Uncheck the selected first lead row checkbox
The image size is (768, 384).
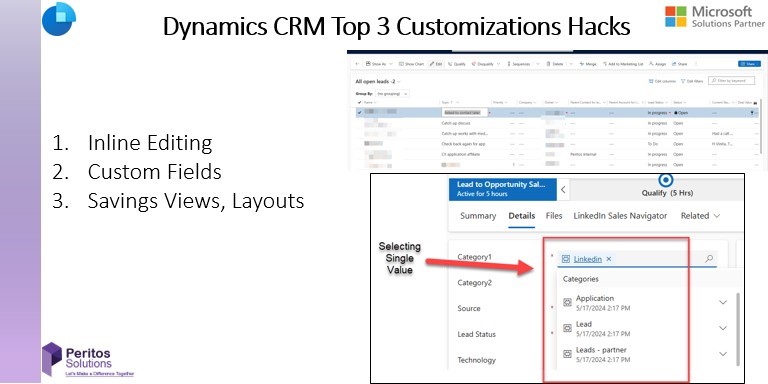[x=360, y=112]
